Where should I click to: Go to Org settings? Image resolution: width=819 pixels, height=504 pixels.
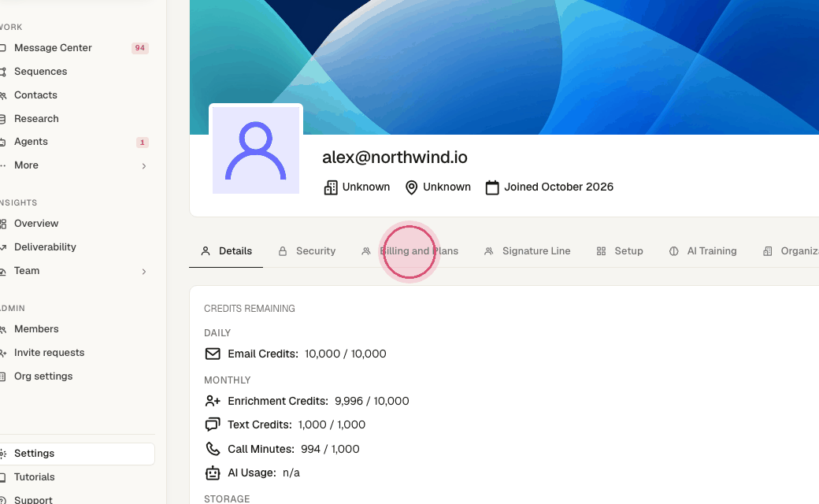(x=43, y=376)
